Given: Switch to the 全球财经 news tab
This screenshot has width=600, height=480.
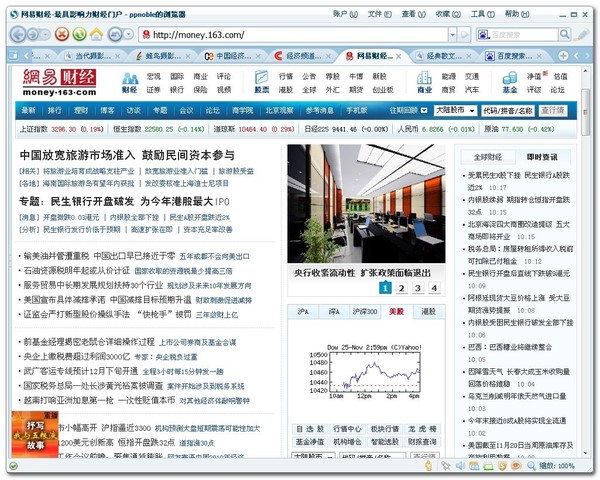Looking at the screenshot, I should 488,157.
